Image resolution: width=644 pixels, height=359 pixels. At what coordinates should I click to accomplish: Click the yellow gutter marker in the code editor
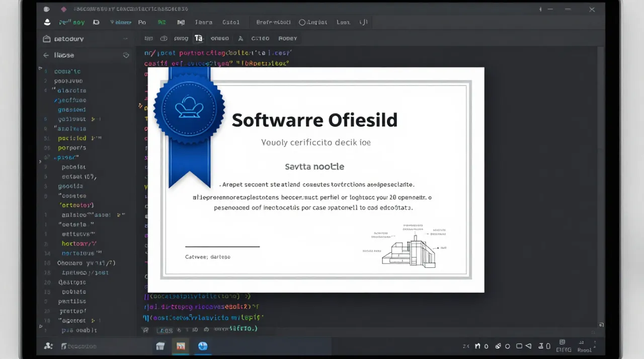click(140, 106)
